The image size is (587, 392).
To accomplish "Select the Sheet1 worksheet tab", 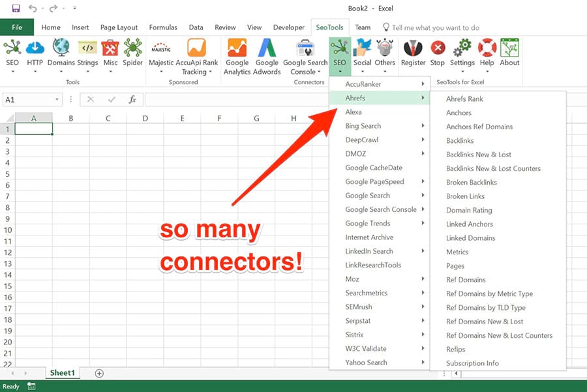I will click(x=62, y=373).
